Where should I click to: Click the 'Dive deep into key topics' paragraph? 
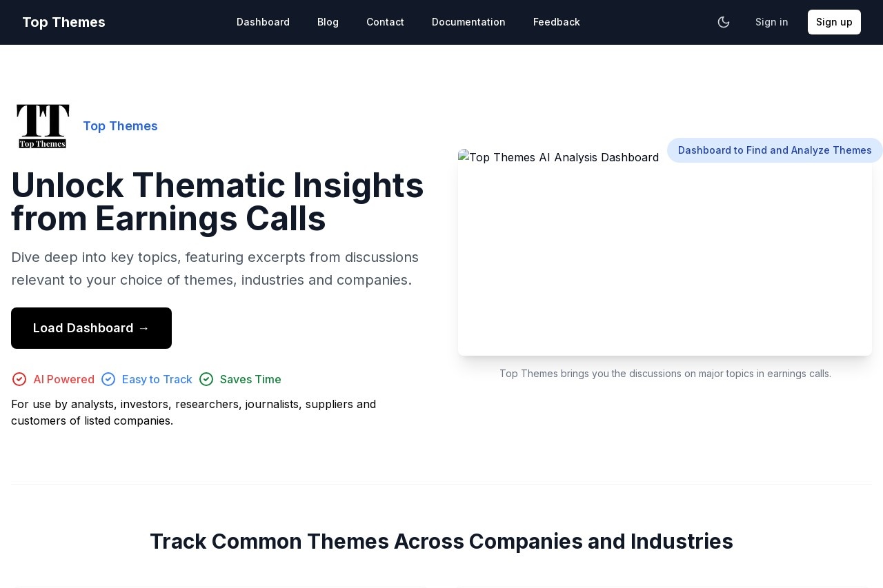pos(215,269)
